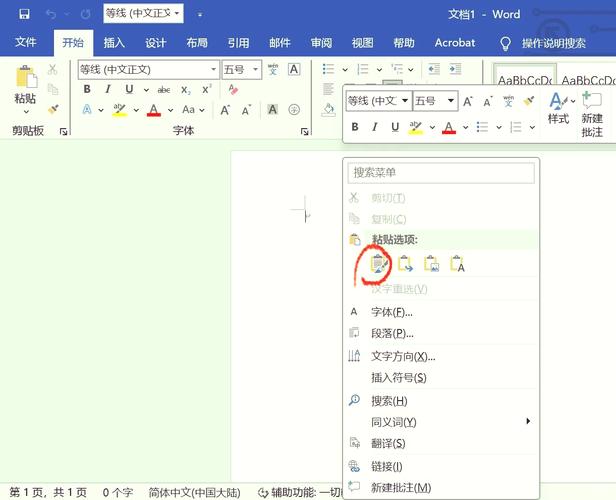The height and width of the screenshot is (500, 616).
Task: Switch to the 引用 tab
Action: pos(238,42)
